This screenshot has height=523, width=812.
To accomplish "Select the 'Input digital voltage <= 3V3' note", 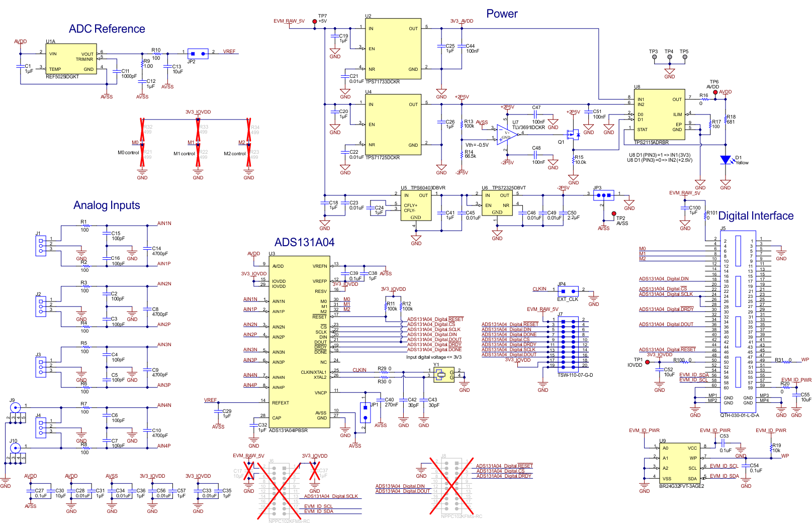I will coord(433,357).
